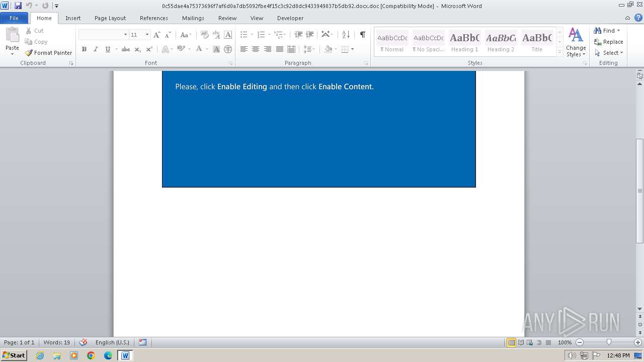Align text left
This screenshot has height=362, width=644.
244,49
